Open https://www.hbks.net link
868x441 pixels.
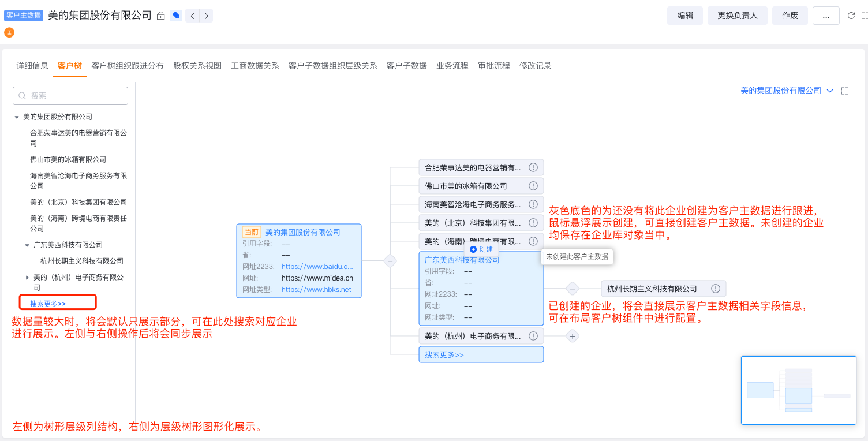coord(316,290)
